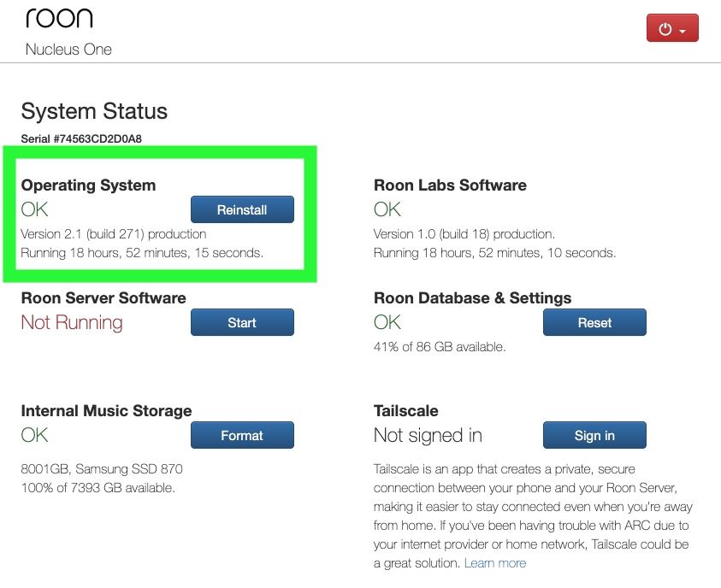Open the Tailscale Learn more link

pos(494,563)
